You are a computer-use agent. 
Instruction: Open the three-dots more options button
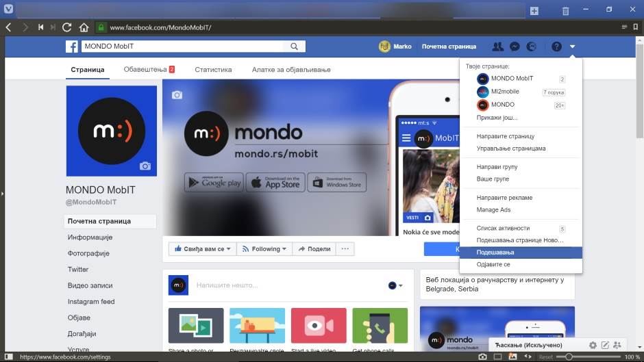pyautogui.click(x=345, y=248)
